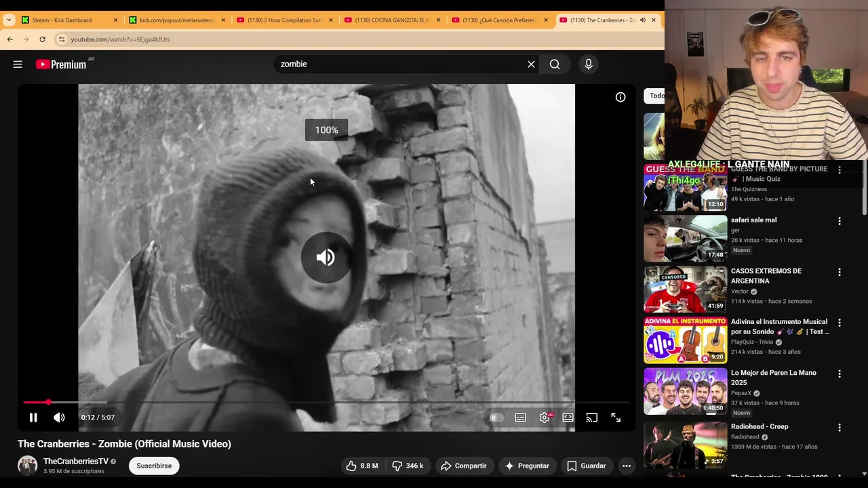
Task: Mute the player volume speaker icon
Action: coord(60,418)
